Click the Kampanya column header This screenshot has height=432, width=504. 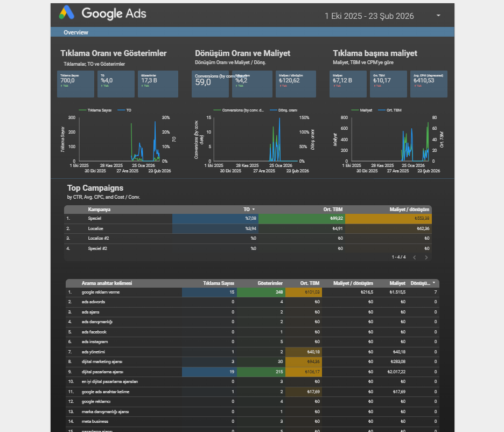(99, 210)
